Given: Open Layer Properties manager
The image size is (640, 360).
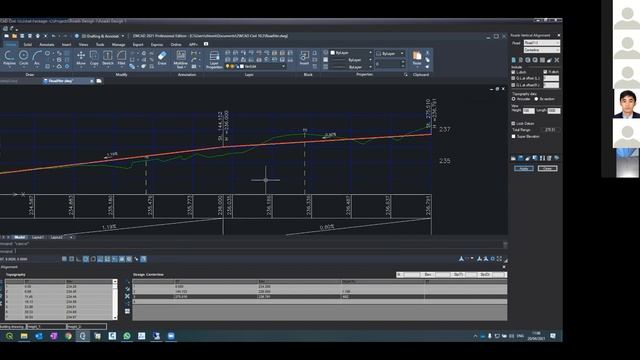Looking at the screenshot, I should pos(214,59).
